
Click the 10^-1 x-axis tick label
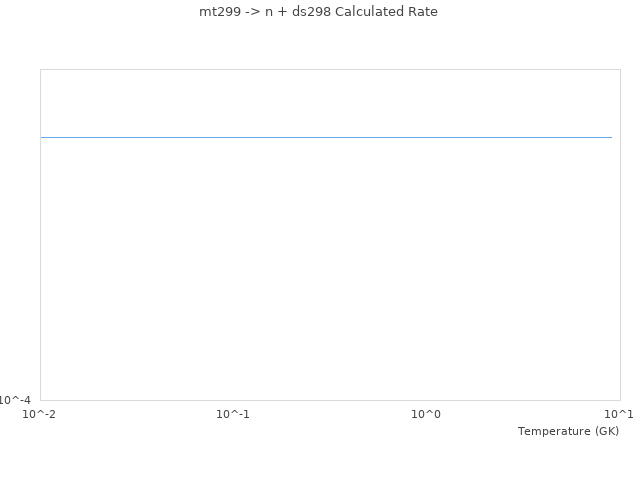tap(233, 414)
